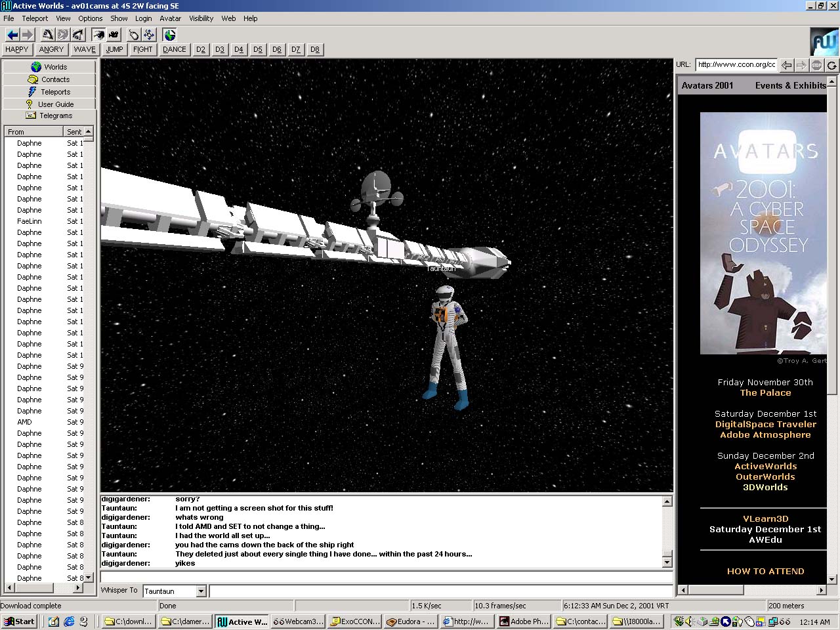Open the Visibility menu
The height and width of the screenshot is (630, 840).
201,18
